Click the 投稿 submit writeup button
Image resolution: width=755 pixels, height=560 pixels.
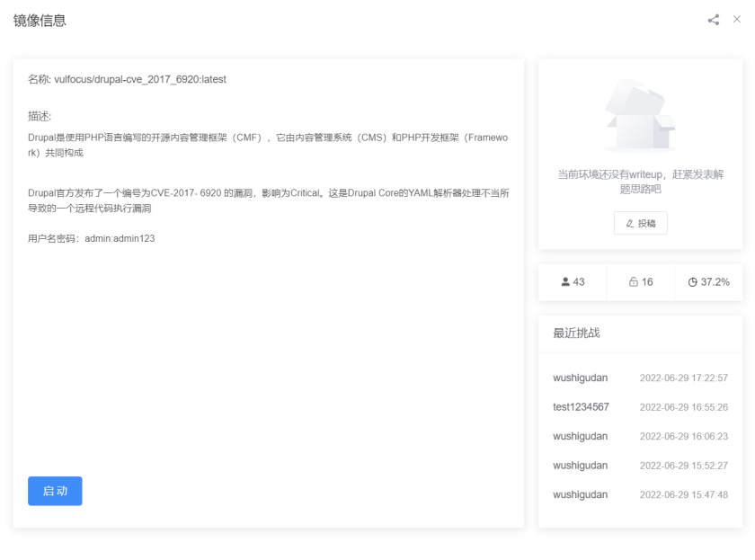click(640, 223)
